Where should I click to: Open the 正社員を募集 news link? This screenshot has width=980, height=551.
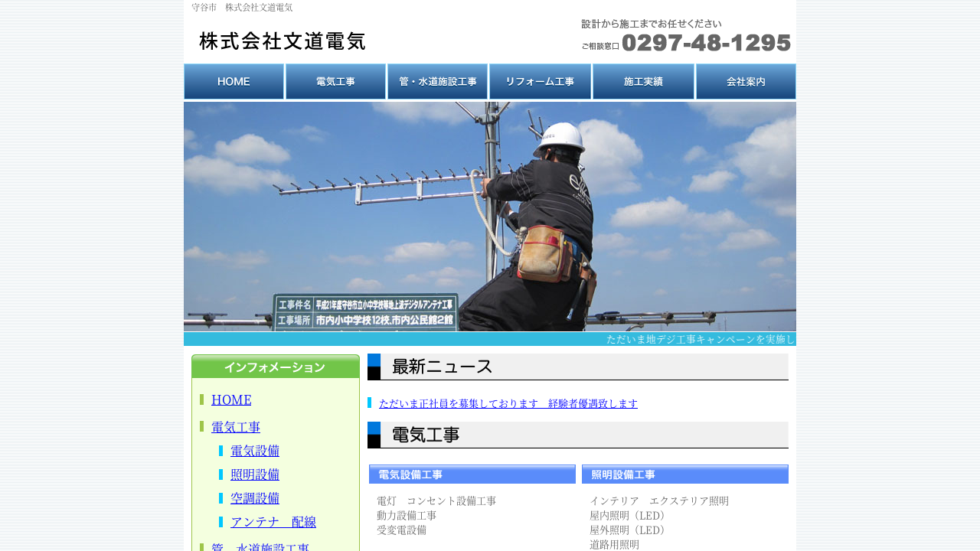tap(508, 403)
